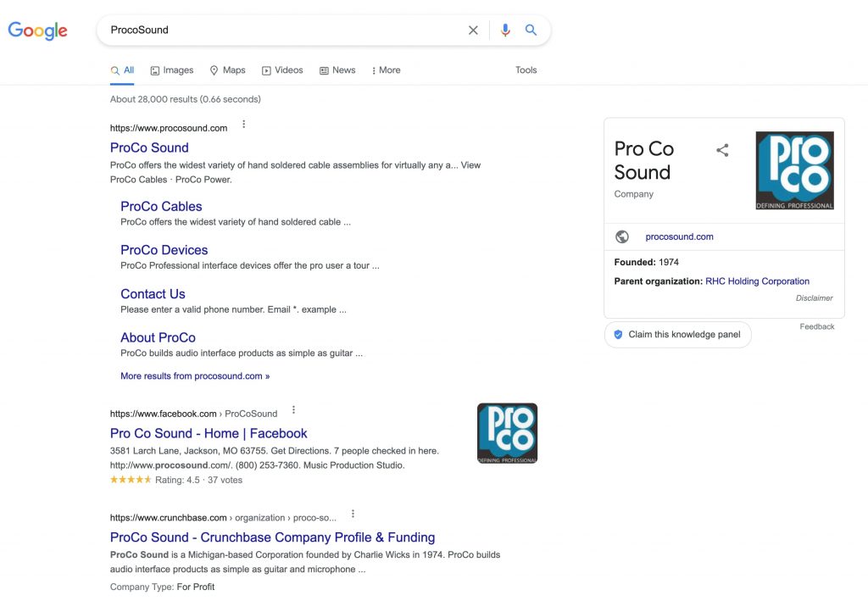Screen dimensions: 868x612
Task: Open options menu for procosound.com result
Action: [x=243, y=125]
